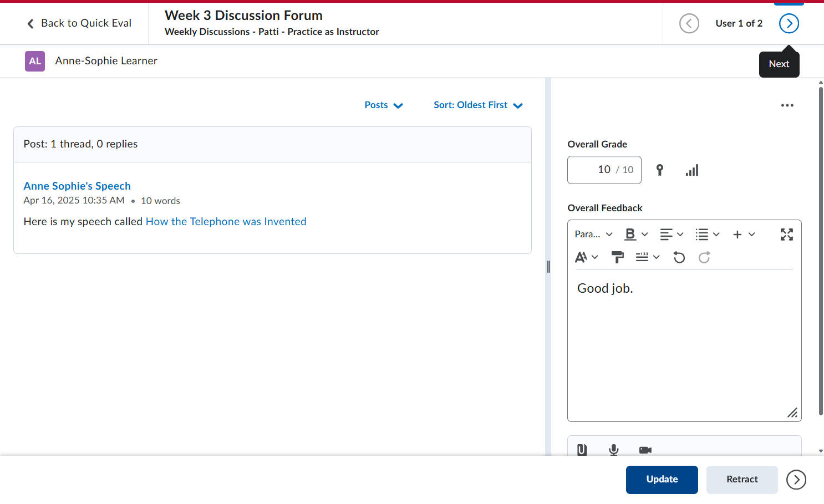Open the text alignment dropdown
This screenshot has height=504, width=824.
(x=672, y=235)
